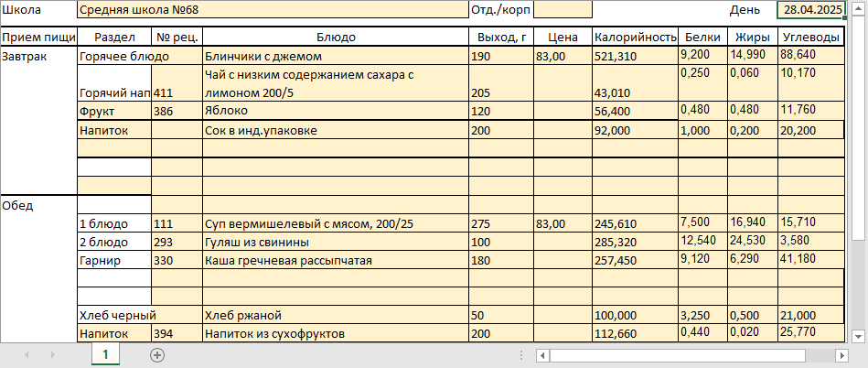Select carbs value 41,180
The width and height of the screenshot is (868, 368).
click(811, 260)
